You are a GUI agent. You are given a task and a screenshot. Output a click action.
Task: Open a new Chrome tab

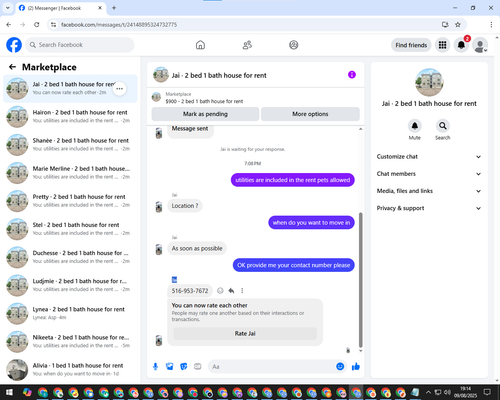[114, 8]
